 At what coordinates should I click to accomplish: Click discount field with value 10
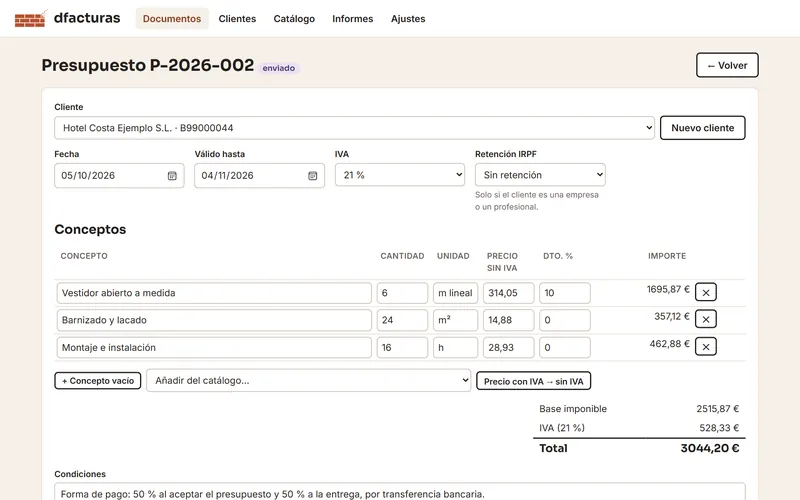(565, 293)
